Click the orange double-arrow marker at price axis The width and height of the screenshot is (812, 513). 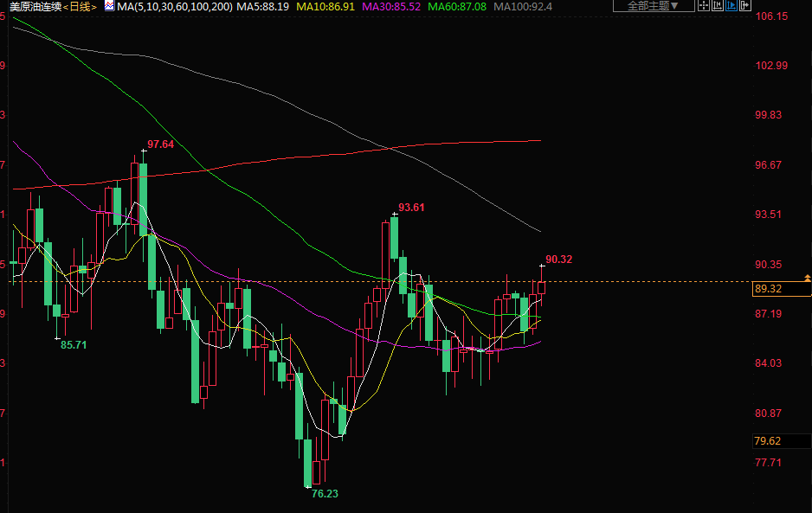click(x=807, y=278)
